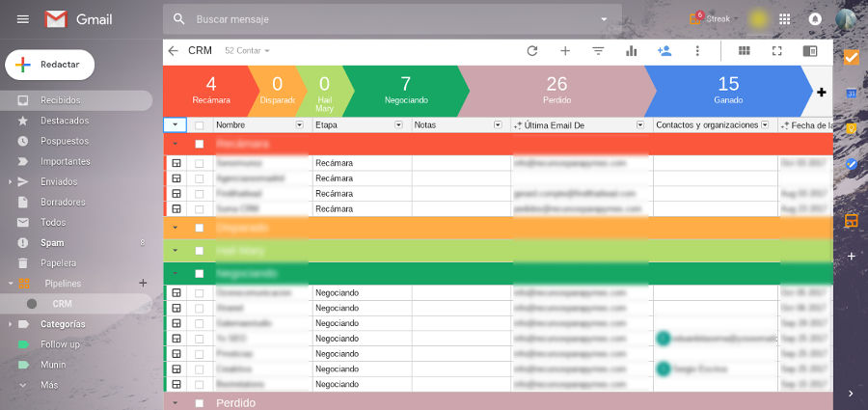Open the leftmost column header dropdown box
Screen dimensions: 868x410
point(176,125)
